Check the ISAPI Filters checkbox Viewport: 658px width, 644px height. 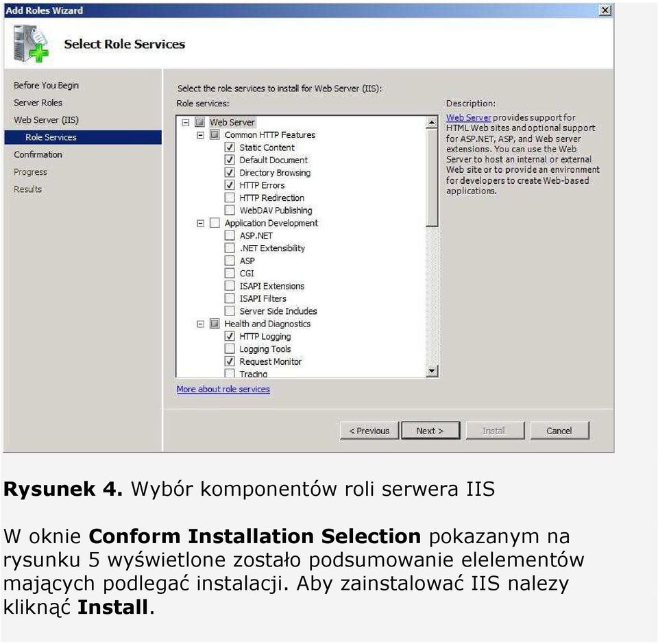click(230, 298)
